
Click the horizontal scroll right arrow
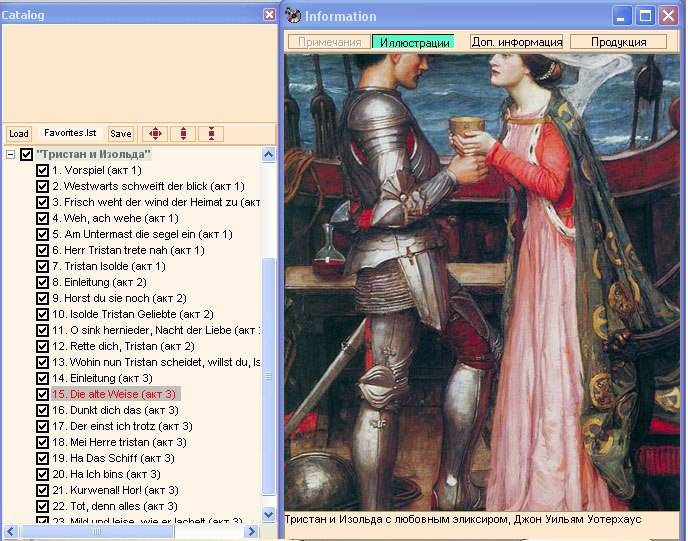click(x=251, y=532)
